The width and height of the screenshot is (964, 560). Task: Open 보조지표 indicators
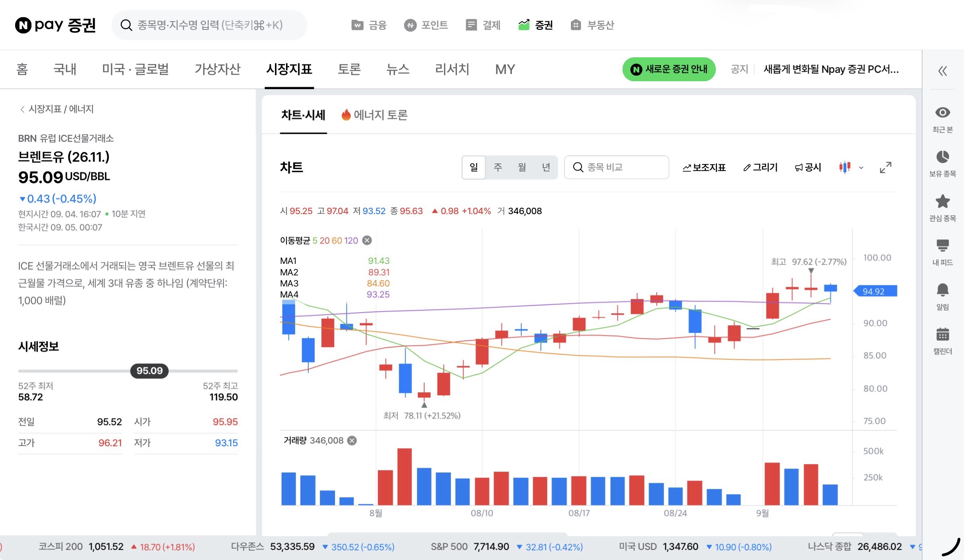[x=704, y=168]
